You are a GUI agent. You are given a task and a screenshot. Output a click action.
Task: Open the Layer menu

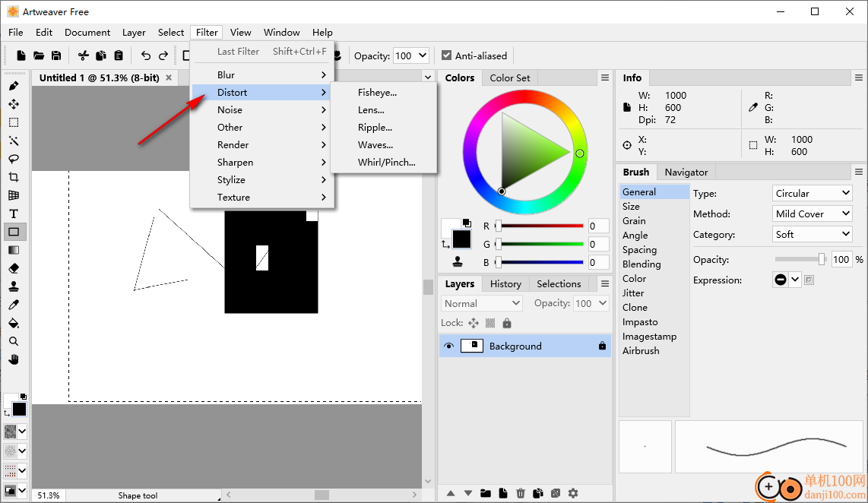[134, 32]
